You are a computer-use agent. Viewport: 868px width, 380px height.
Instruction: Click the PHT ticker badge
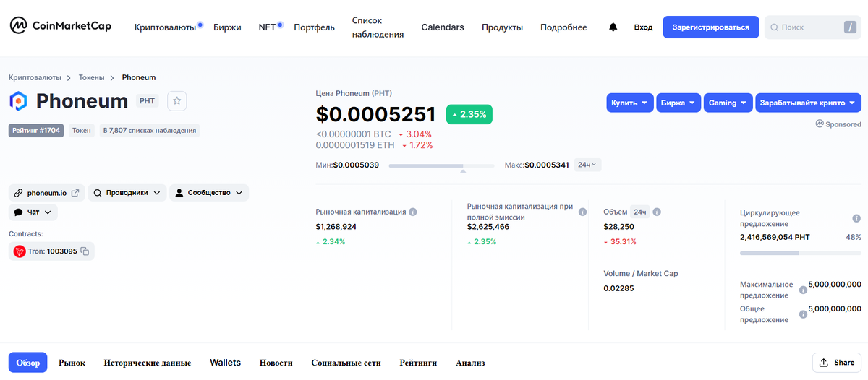click(x=148, y=101)
